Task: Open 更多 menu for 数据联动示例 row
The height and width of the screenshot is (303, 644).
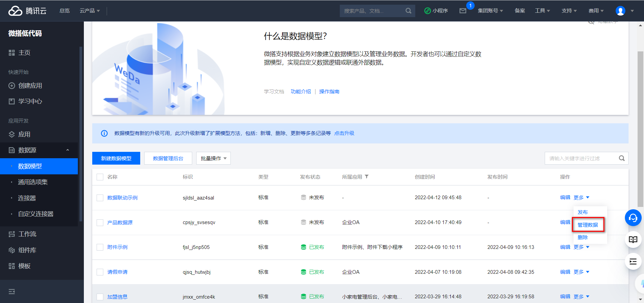Action: tap(581, 198)
